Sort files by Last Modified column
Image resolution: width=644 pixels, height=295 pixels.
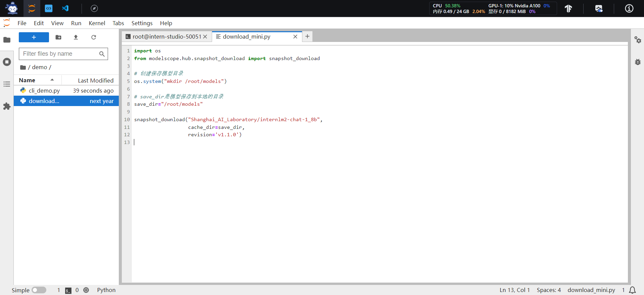(95, 81)
